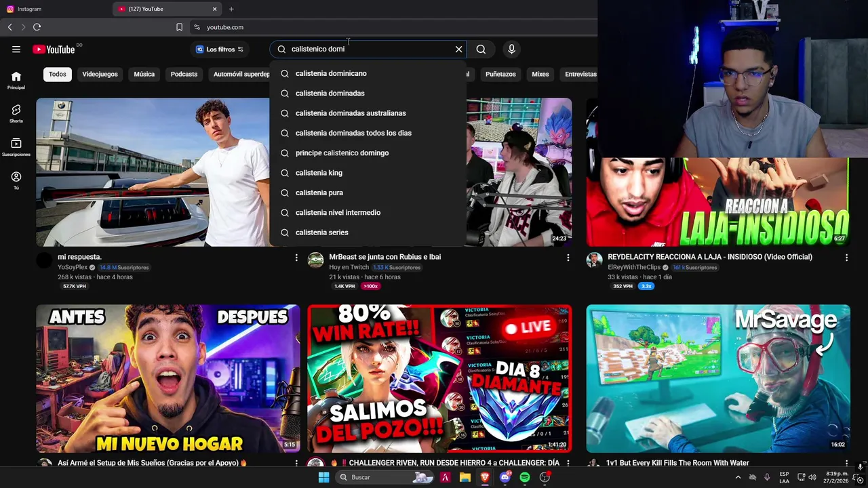Open options for "Así Armé el Setup" video
868x488 pixels.
296,463
